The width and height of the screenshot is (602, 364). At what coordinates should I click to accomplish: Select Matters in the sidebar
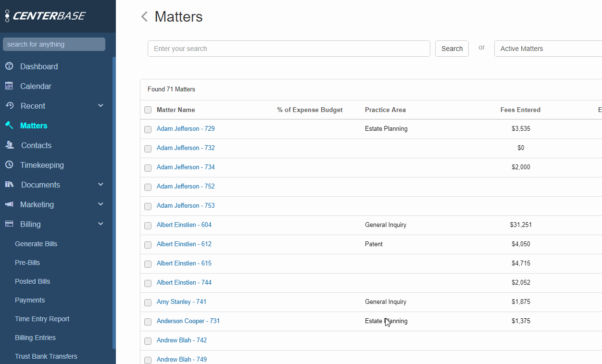[x=34, y=126]
